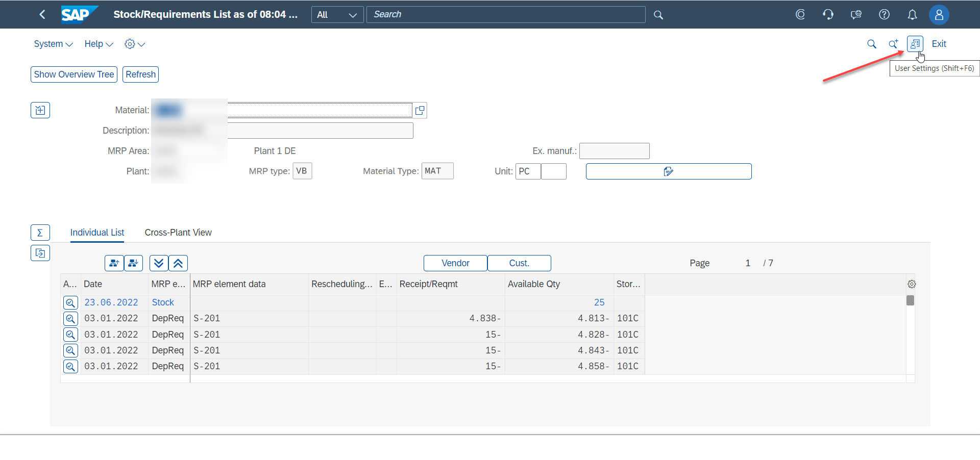Image resolution: width=980 pixels, height=460 pixels.
Task: Click the Material Type field MAT
Action: pyautogui.click(x=437, y=171)
